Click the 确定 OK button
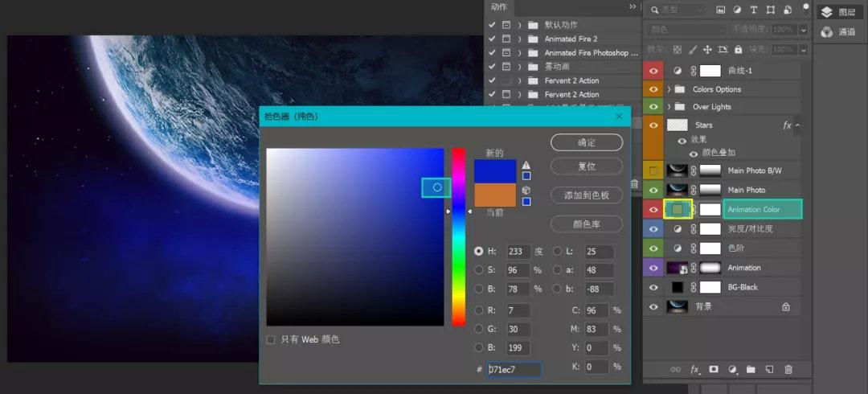 coord(587,142)
